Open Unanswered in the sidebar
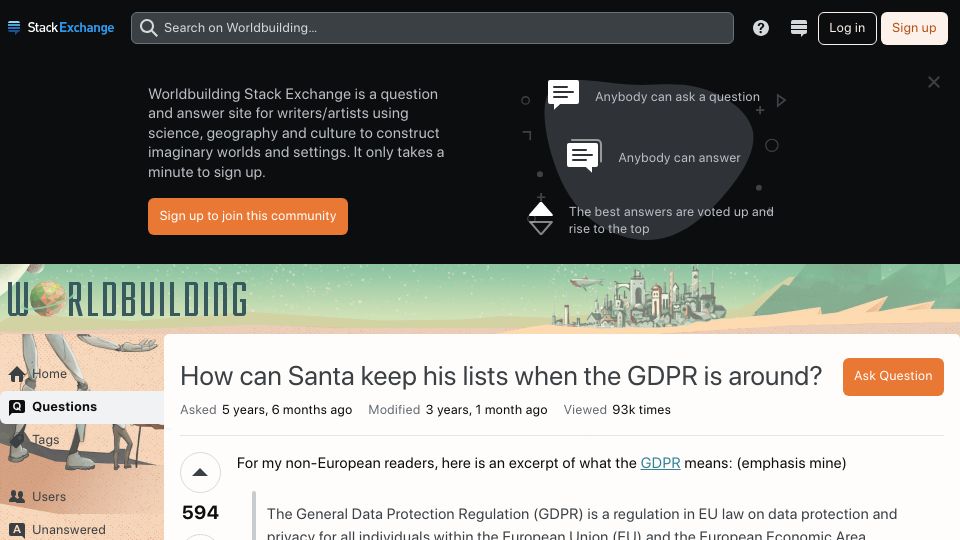Screen dimensions: 960x540 [82, 530]
